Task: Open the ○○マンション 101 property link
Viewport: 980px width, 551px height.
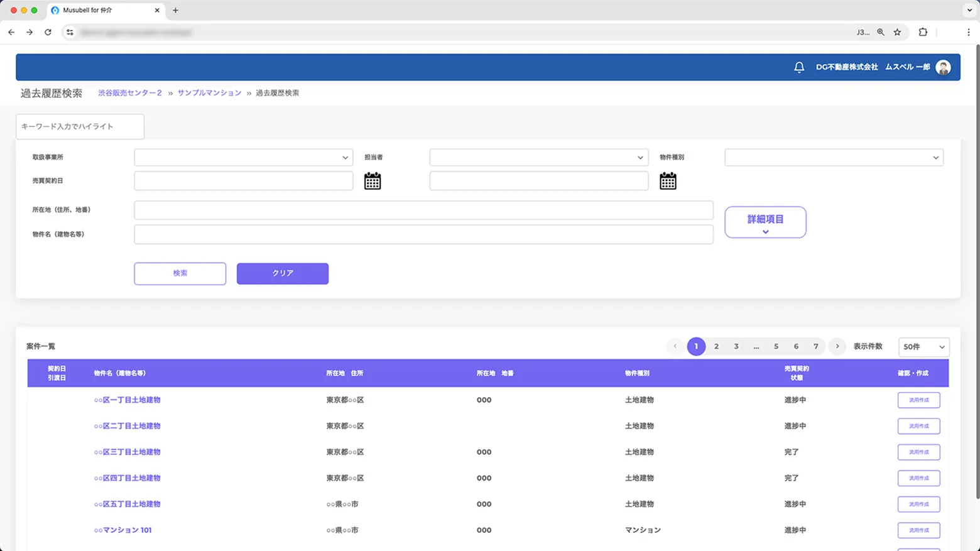Action: (122, 530)
